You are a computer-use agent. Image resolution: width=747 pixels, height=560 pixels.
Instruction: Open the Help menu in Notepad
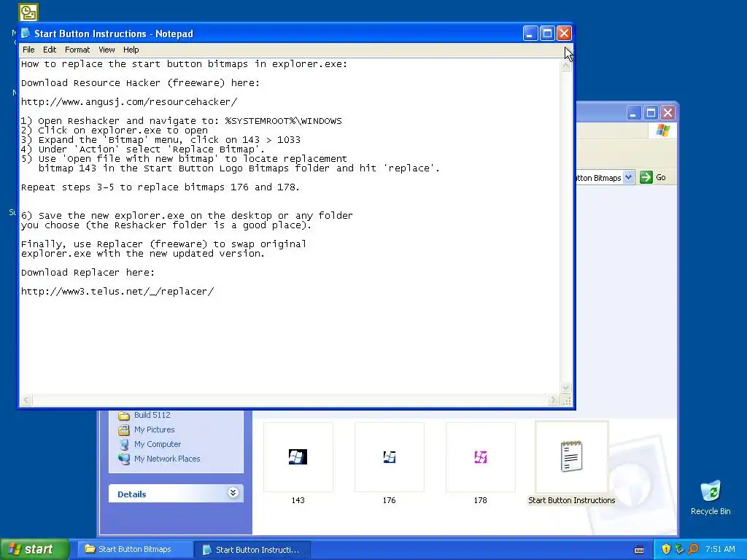[x=131, y=50]
